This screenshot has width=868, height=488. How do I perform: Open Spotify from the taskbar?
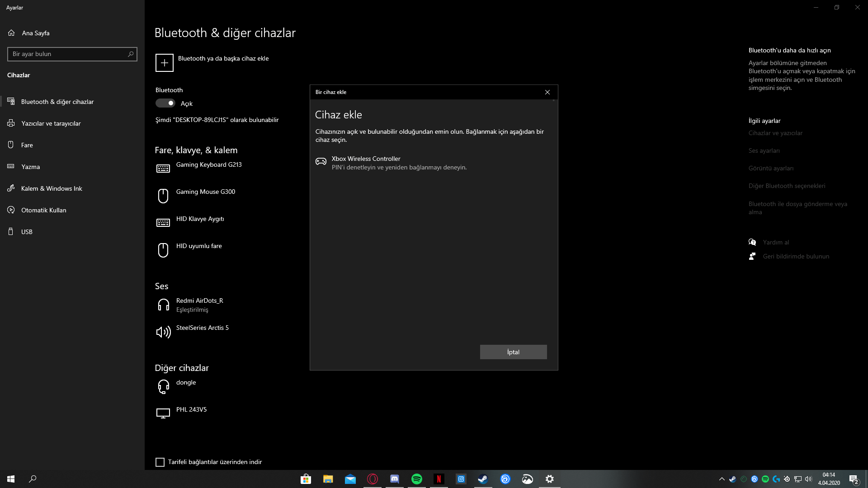click(x=416, y=479)
